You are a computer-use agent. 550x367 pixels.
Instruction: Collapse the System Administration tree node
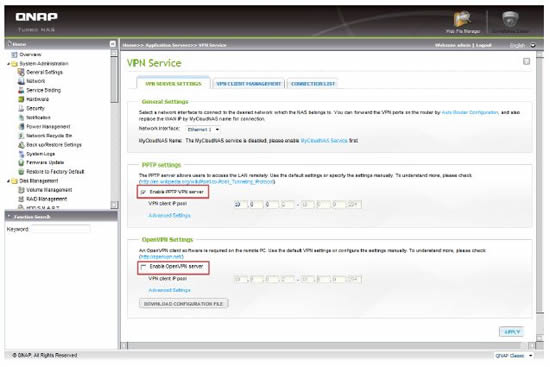[8, 64]
